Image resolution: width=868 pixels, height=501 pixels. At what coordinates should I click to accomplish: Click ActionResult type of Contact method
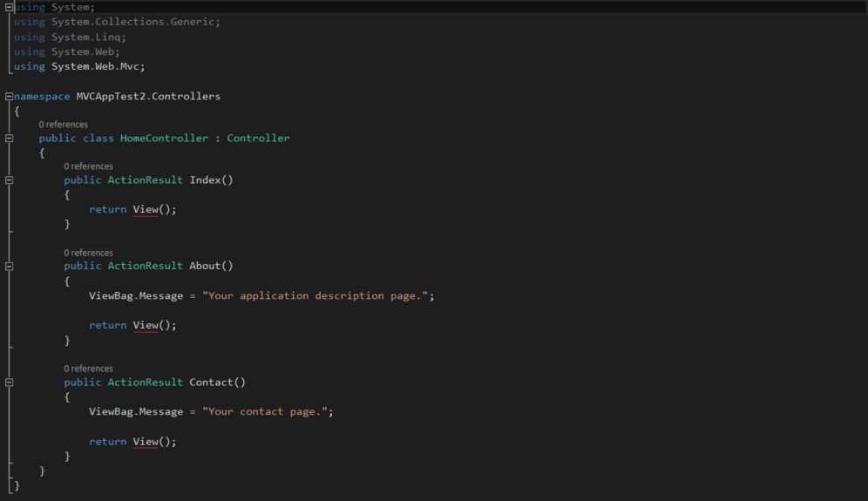145,382
